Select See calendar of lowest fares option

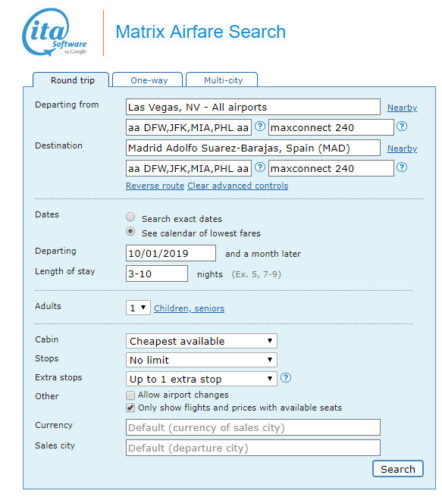pyautogui.click(x=130, y=231)
